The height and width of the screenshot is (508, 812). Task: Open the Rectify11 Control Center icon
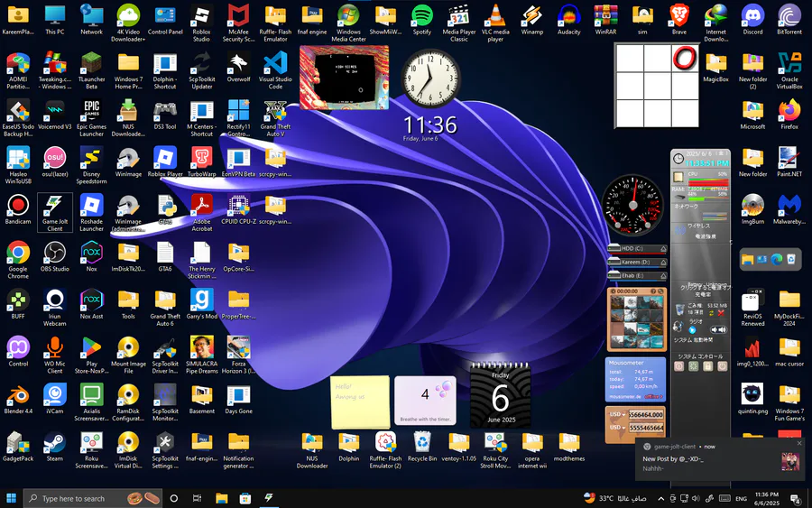238,118
